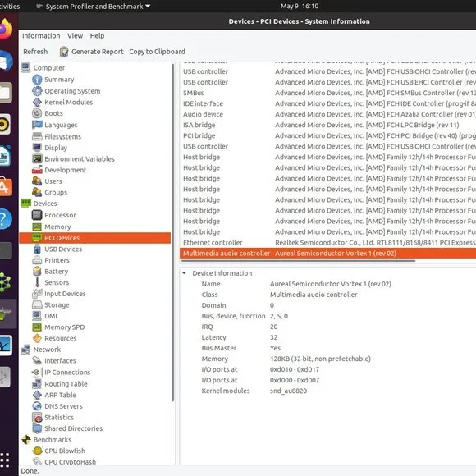Open System Profiler and Benchmark app menu

point(94,6)
